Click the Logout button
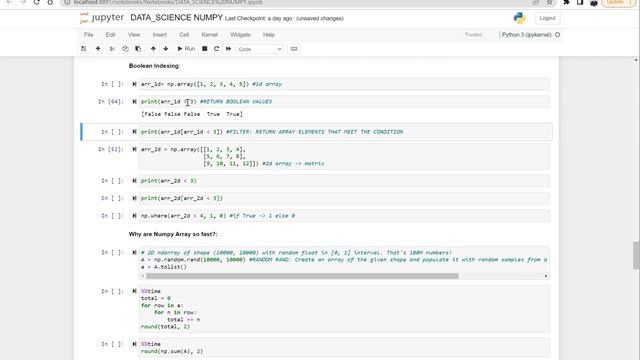The height and width of the screenshot is (360, 640). click(x=547, y=18)
